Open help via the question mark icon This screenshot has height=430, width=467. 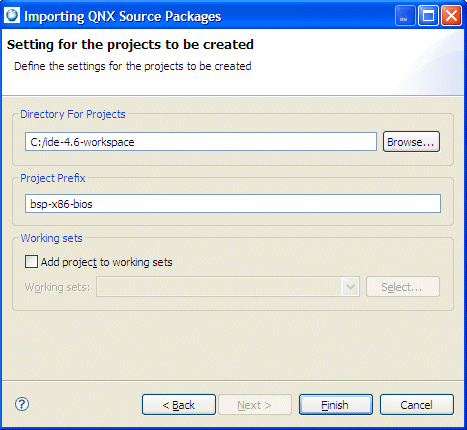tap(22, 404)
